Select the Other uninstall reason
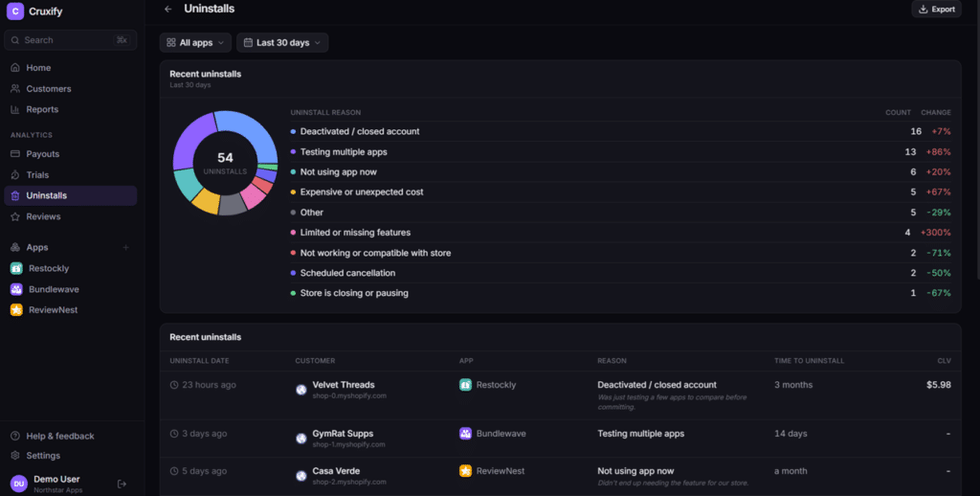Screen dimensions: 980x496 pos(620,213)
